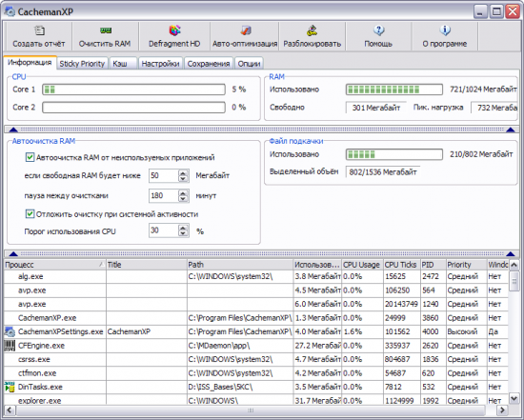Click the process list scroll down arrow
This screenshot has height=420, width=524.
[514, 398]
